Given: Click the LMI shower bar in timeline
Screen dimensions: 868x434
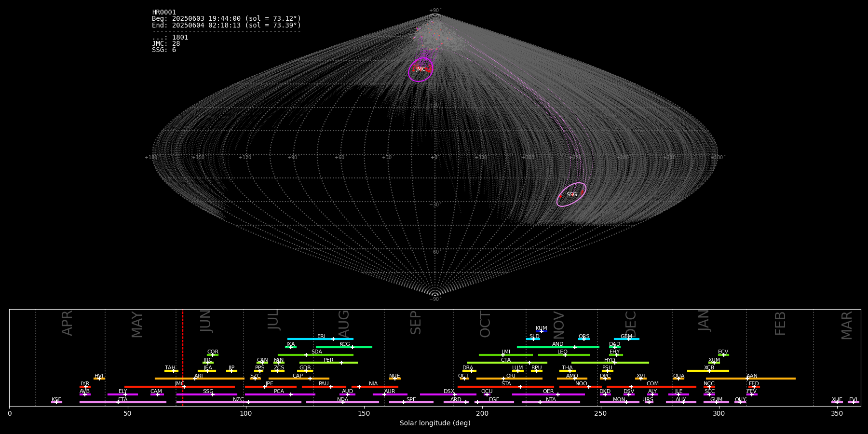Looking at the screenshot, I should click(x=506, y=355).
